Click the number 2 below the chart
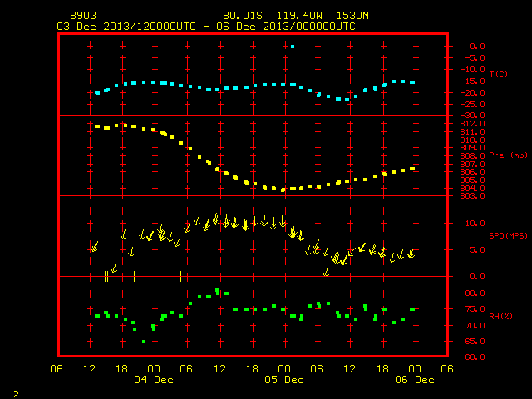532x399 pixels. [x=16, y=394]
